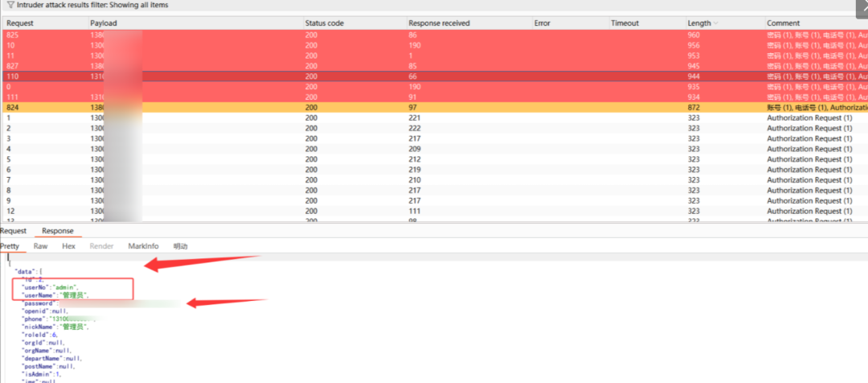The width and height of the screenshot is (868, 383).
Task: Sort results by the Request column header
Action: click(20, 23)
